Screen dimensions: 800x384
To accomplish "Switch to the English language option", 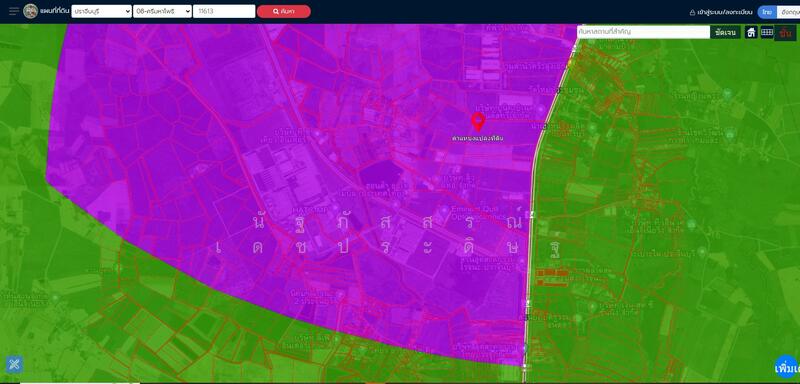I will [788, 12].
